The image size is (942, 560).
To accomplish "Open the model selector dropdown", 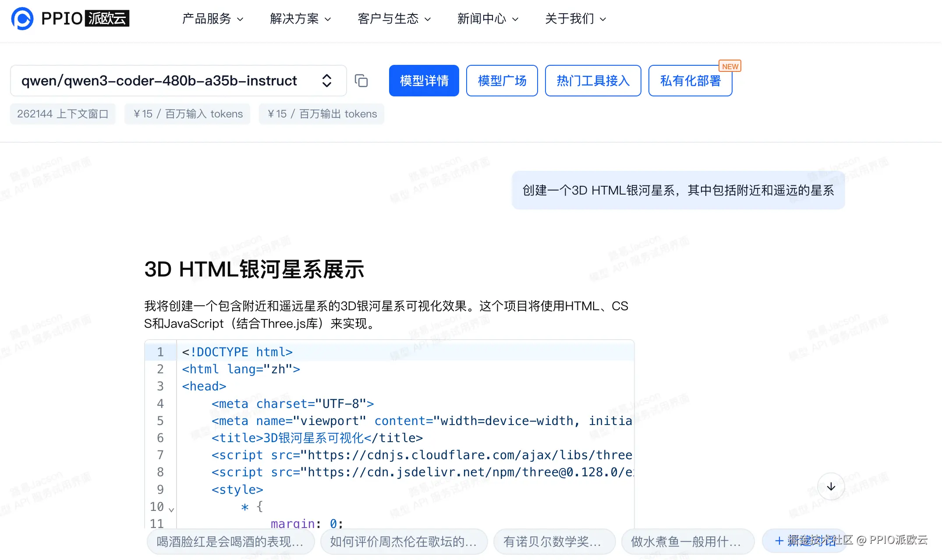I will [326, 81].
